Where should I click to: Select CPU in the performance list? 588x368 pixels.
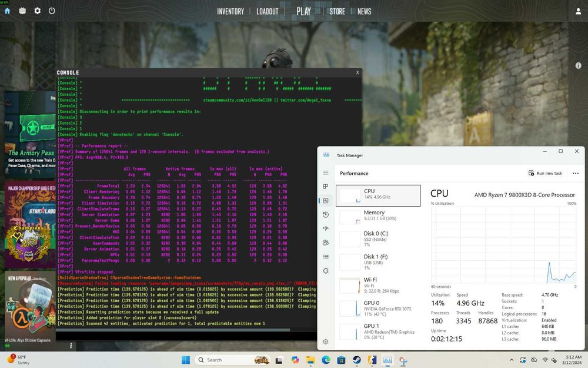pos(378,195)
